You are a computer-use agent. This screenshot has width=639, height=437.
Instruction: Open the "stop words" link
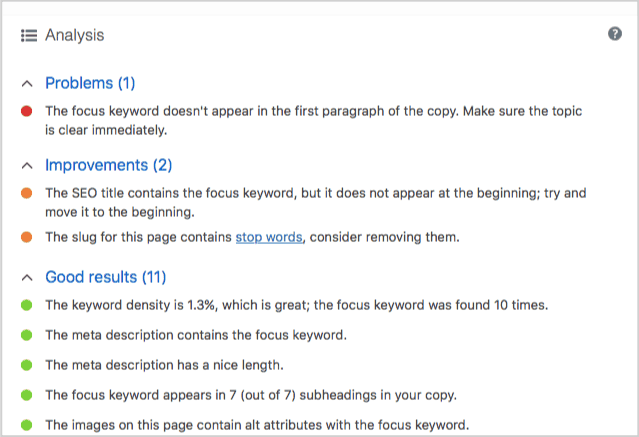(270, 237)
